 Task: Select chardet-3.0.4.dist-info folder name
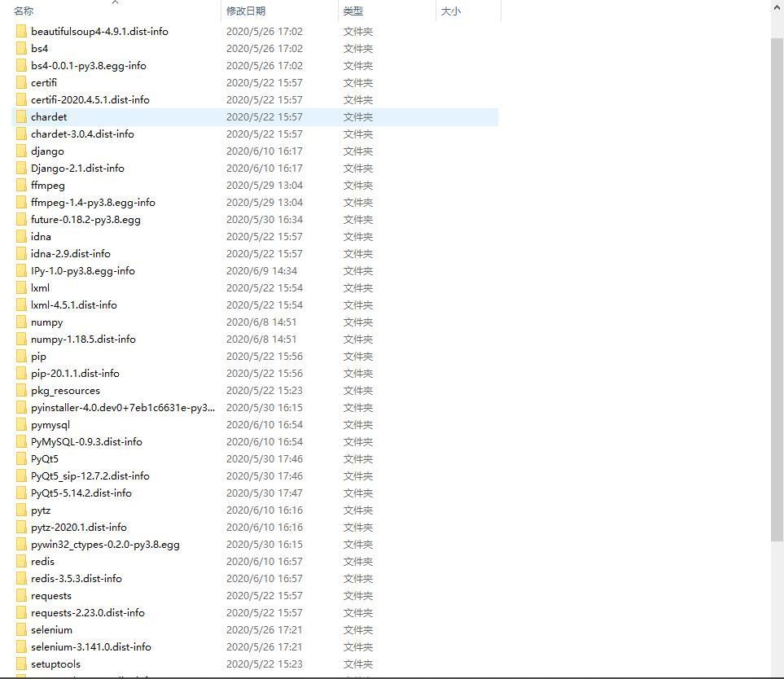[82, 134]
